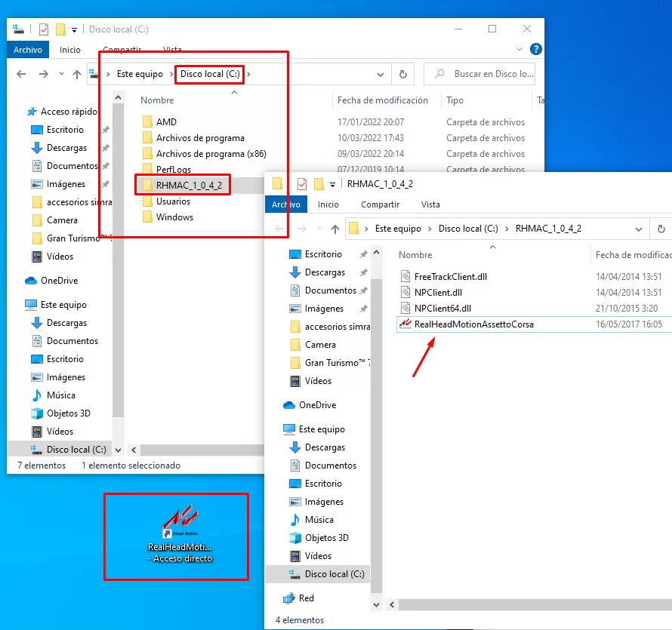Click Properties icon in RHMAC_1_0_4_2 title bar
This screenshot has width=672, height=630.
pyautogui.click(x=302, y=184)
